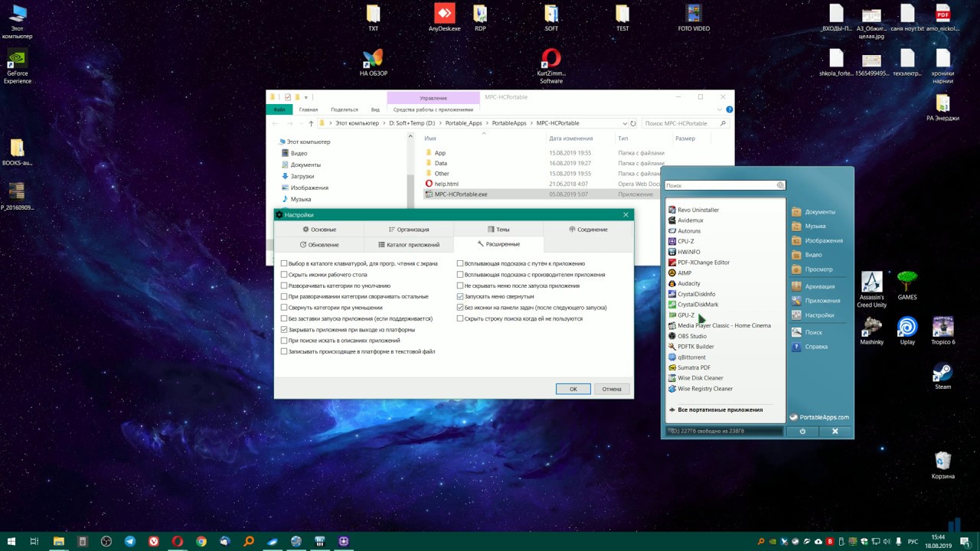Open Audacity in PortableApps menu
Screen dimensions: 980x551
[684, 283]
